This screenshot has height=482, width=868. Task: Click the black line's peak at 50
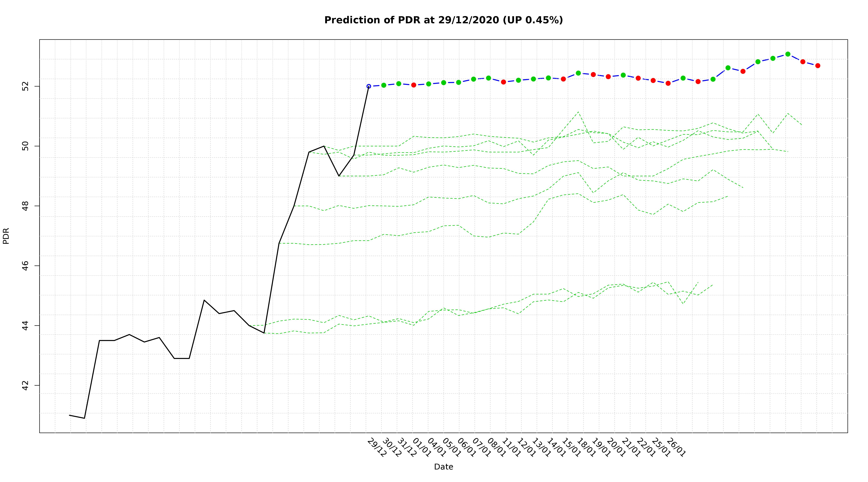[324, 146]
